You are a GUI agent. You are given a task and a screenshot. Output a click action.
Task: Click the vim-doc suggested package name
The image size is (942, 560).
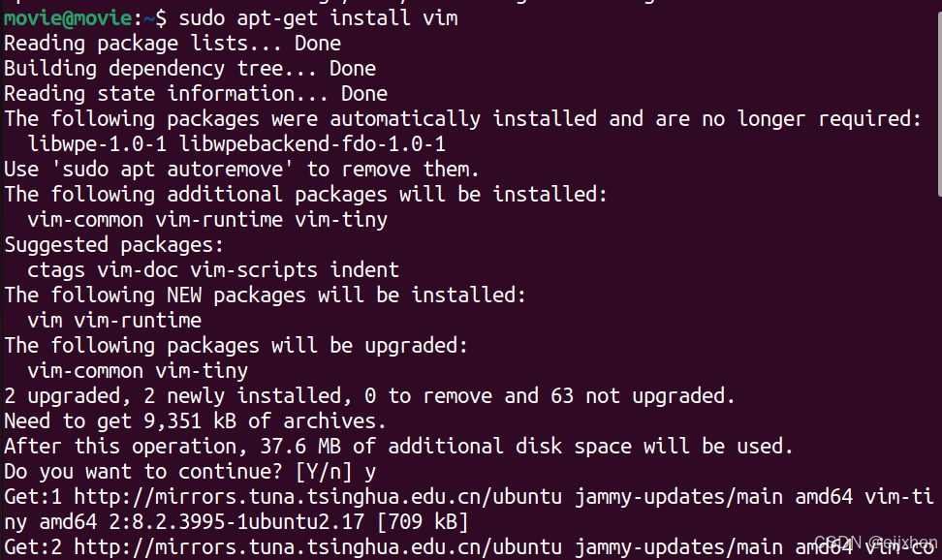[138, 270]
